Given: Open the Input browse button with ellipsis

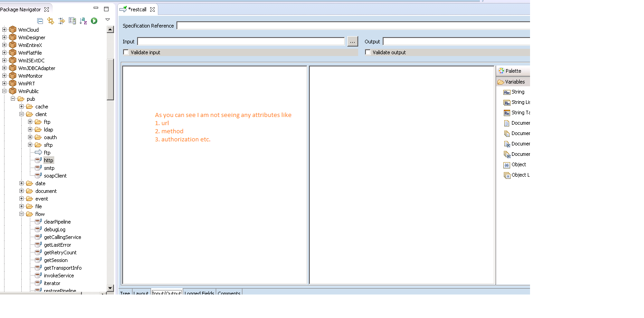Looking at the screenshot, I should 352,41.
